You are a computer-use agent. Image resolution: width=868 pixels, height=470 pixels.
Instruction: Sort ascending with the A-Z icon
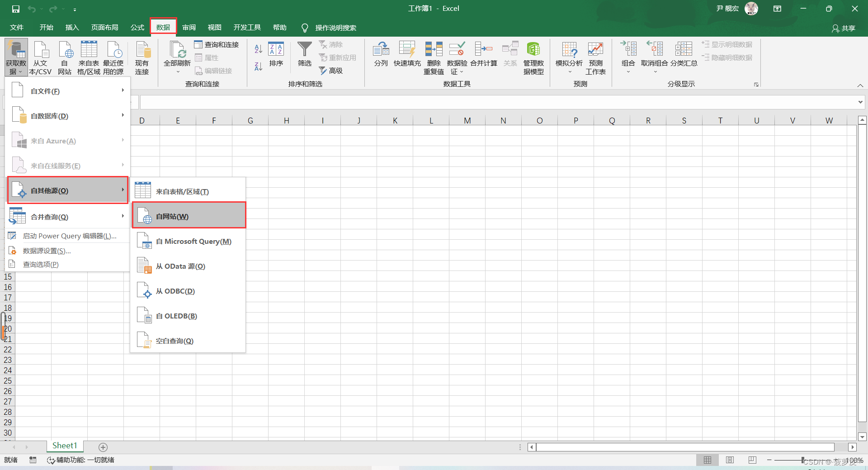coord(259,49)
